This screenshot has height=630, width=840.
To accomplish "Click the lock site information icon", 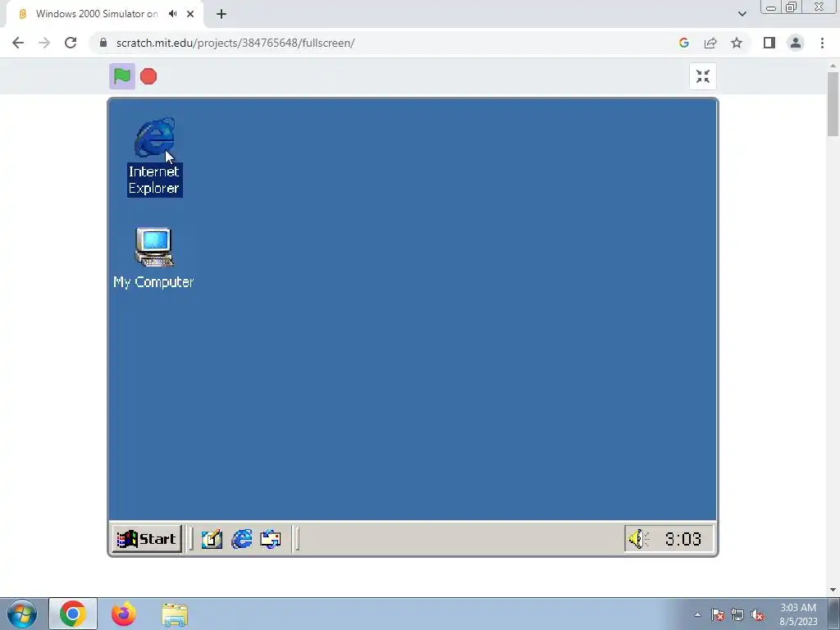I will [103, 43].
